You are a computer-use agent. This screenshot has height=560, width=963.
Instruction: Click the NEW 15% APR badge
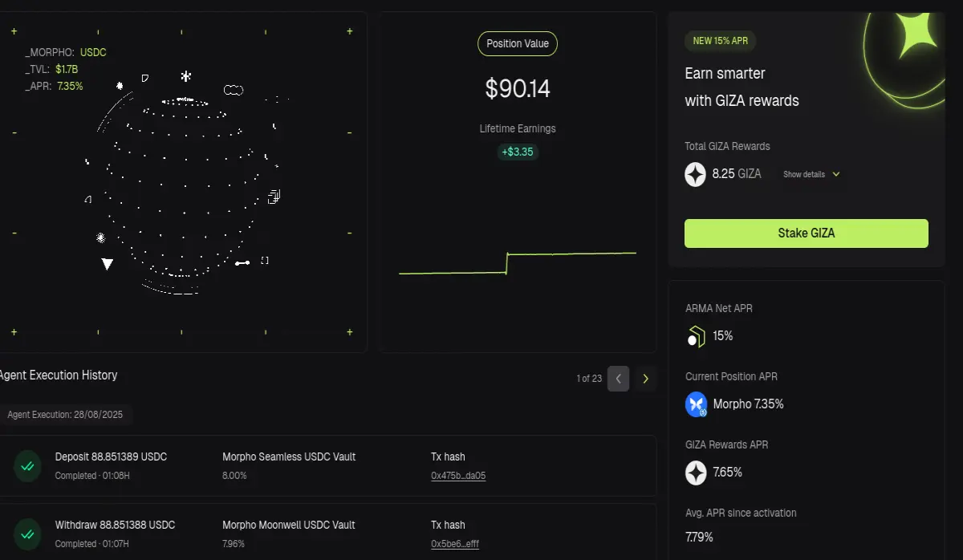tap(720, 41)
